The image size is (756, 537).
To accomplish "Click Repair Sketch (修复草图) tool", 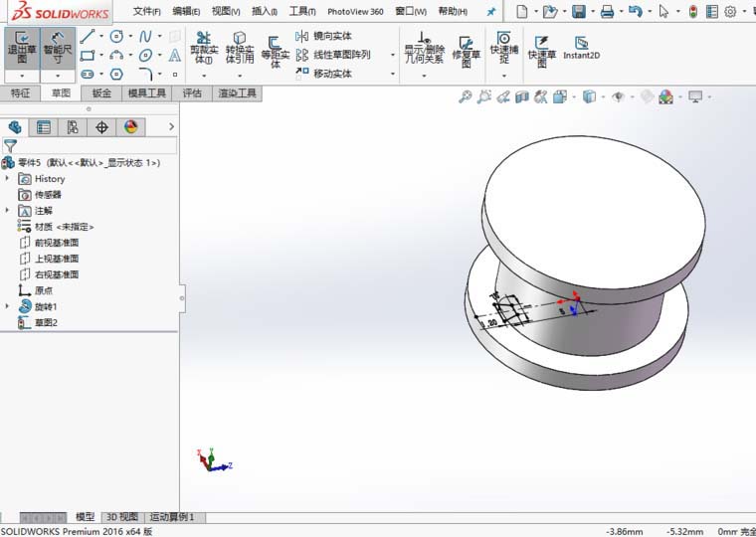I will pos(466,52).
